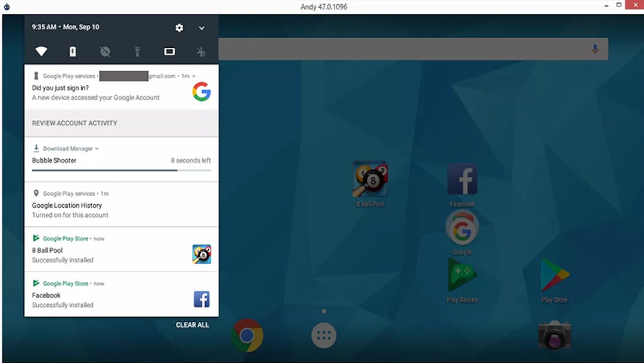Tap the screen cast quick setting icon
The height and width of the screenshot is (363, 644).
(169, 51)
